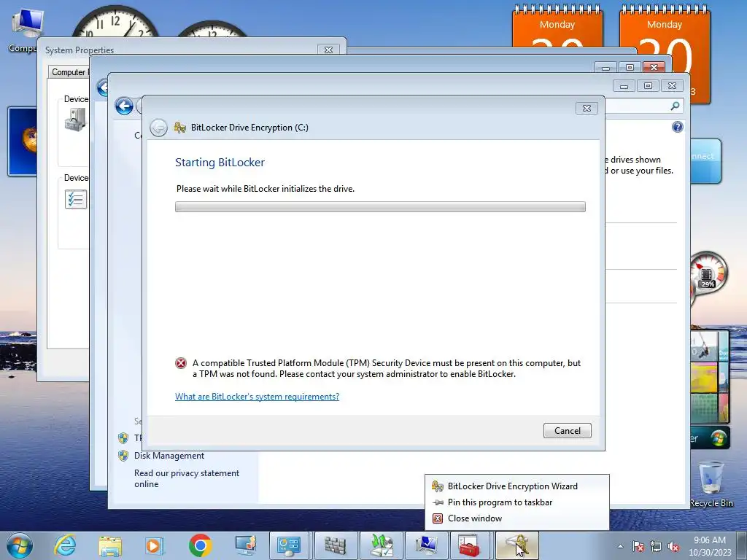This screenshot has height=560, width=747.
Task: Switch to System Properties taskbar button
Action: pos(426,545)
